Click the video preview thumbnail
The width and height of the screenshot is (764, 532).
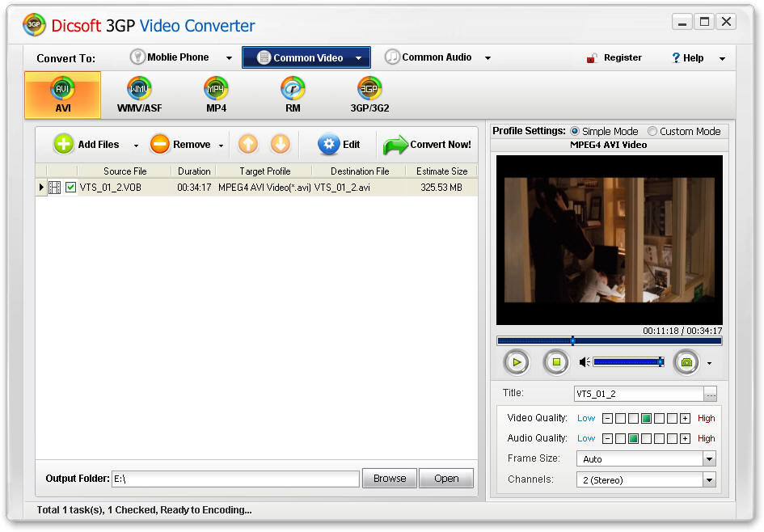609,240
